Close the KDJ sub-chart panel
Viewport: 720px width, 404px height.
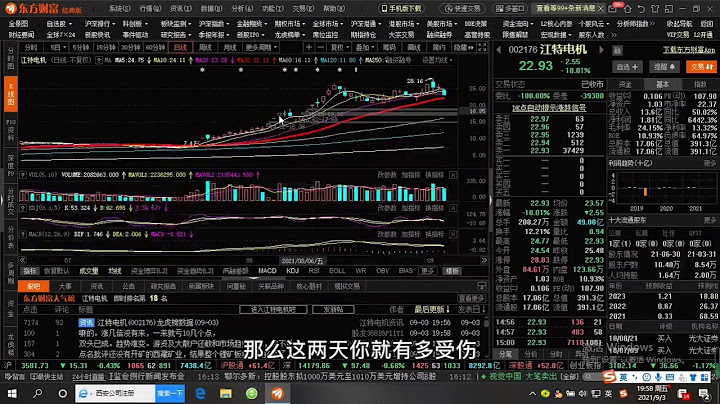[x=453, y=208]
